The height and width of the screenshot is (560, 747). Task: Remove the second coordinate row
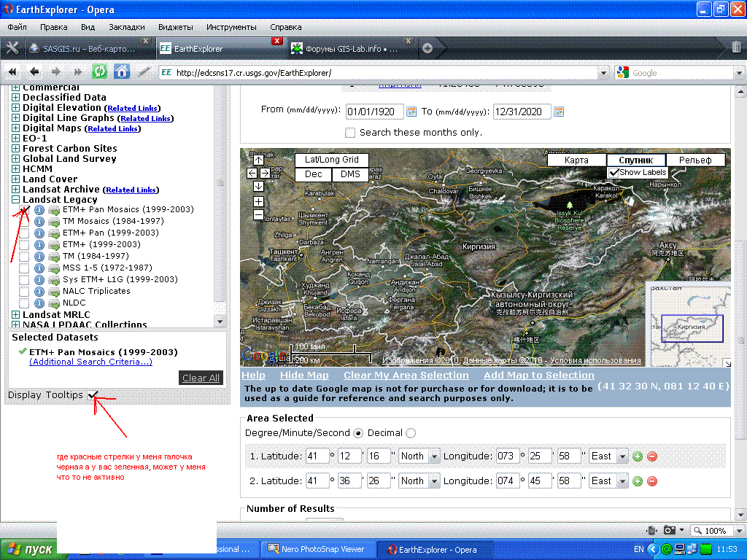click(652, 481)
